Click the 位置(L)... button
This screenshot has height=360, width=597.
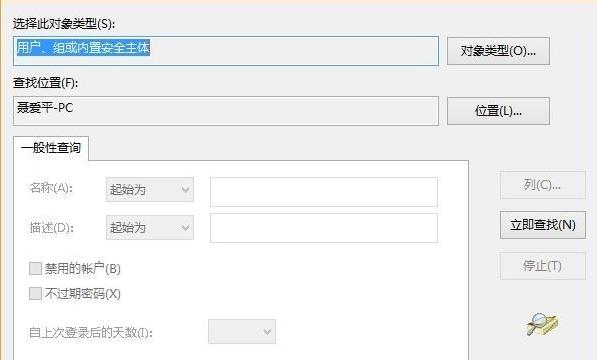click(498, 111)
